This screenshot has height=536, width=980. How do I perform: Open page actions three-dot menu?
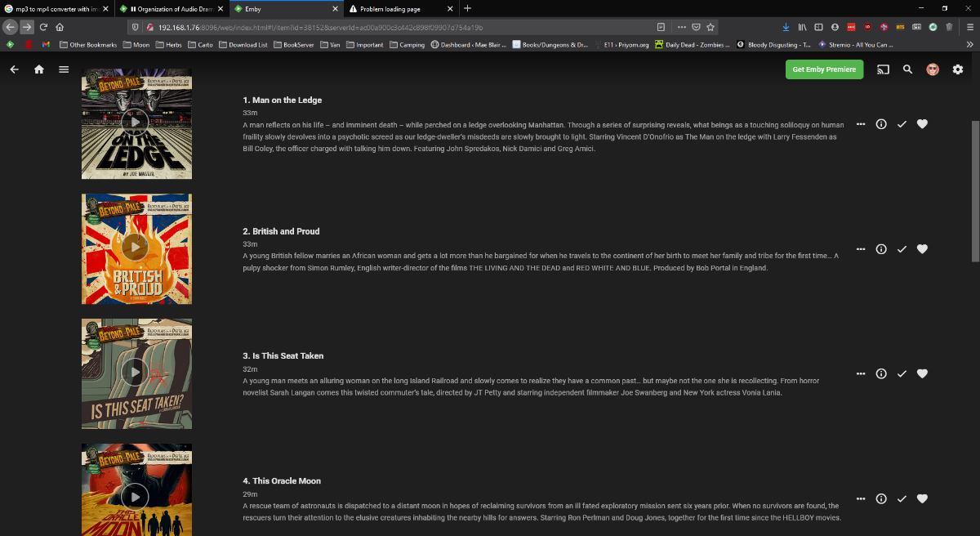tap(682, 26)
